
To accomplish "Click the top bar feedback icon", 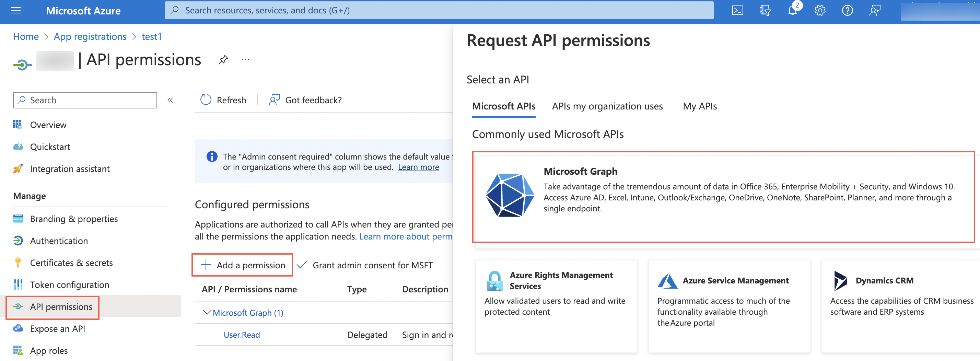I will [875, 10].
